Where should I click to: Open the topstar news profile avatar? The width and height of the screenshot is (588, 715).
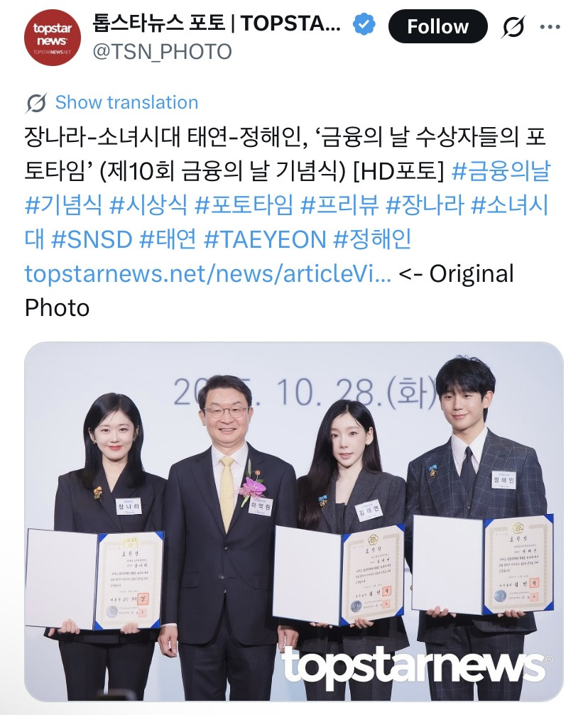[53, 38]
